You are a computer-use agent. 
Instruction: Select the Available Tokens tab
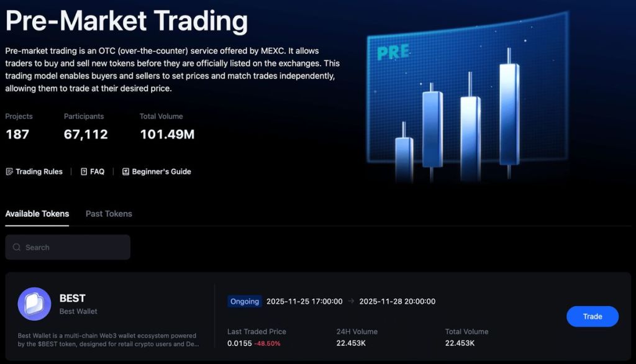[x=37, y=214]
